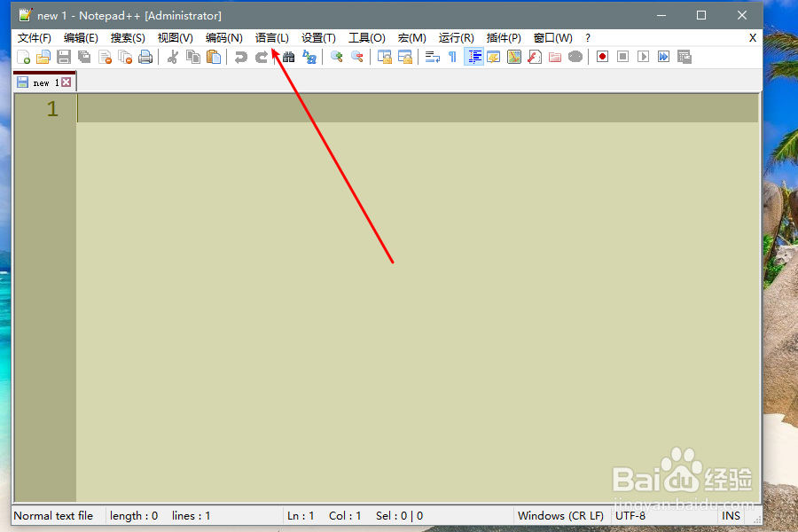Viewport: 798px width, 532px height.
Task: Click Sel : 0 | 0 in status bar
Action: pyautogui.click(x=400, y=516)
